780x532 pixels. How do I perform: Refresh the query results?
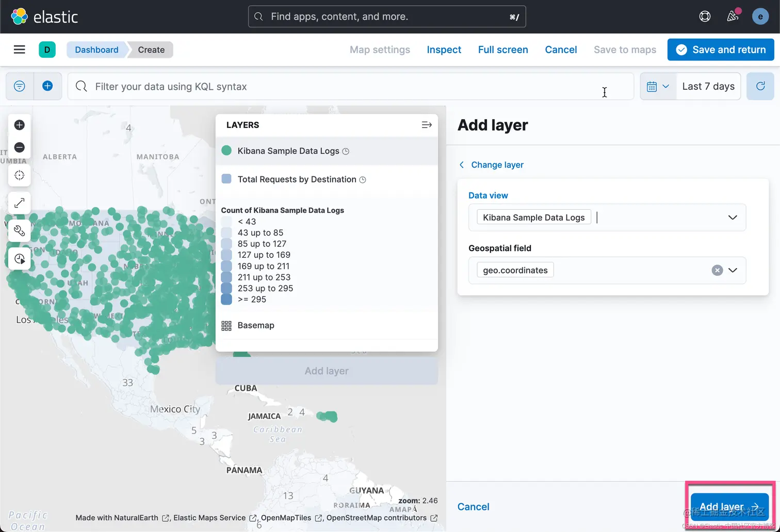click(760, 86)
